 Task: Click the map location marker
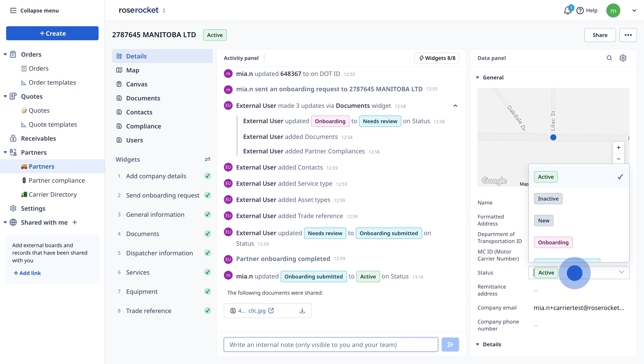553,137
